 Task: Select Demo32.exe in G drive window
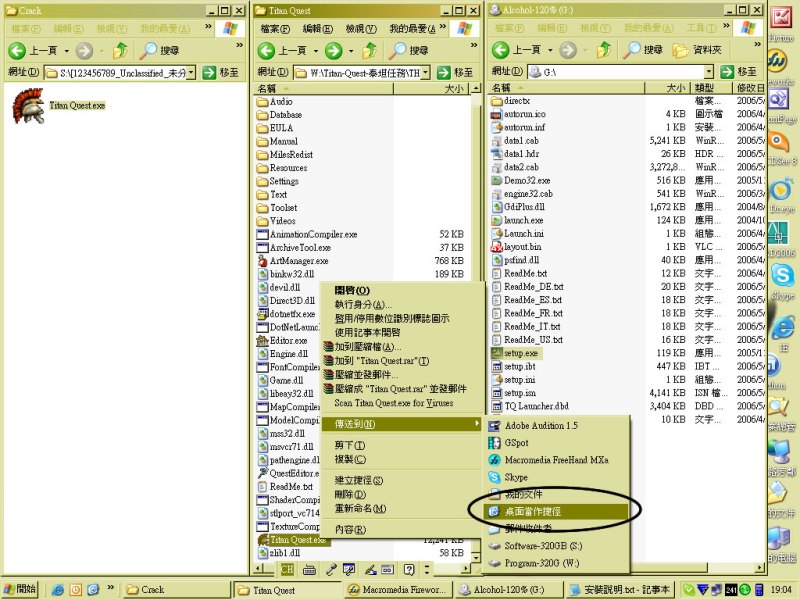click(520, 180)
